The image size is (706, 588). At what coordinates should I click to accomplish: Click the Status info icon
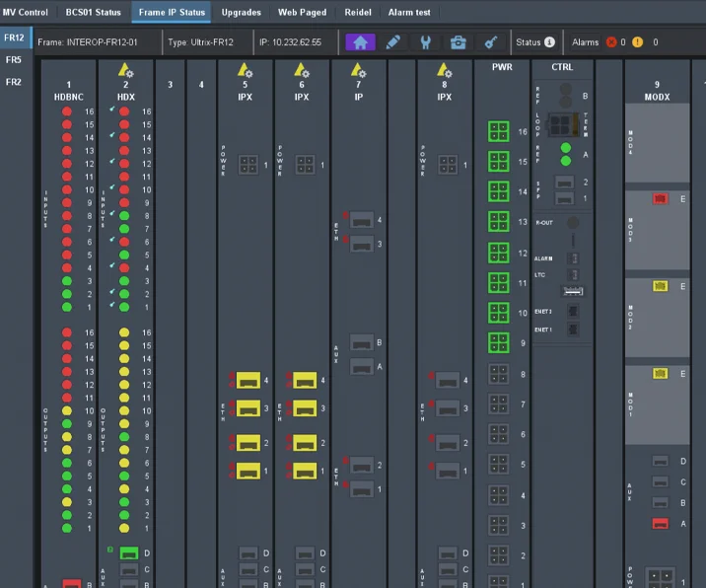tap(550, 42)
